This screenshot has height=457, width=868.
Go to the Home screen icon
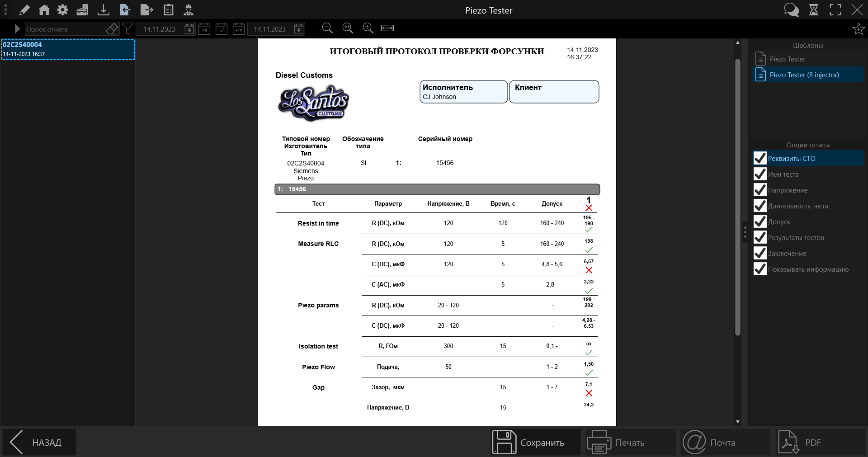tap(44, 10)
